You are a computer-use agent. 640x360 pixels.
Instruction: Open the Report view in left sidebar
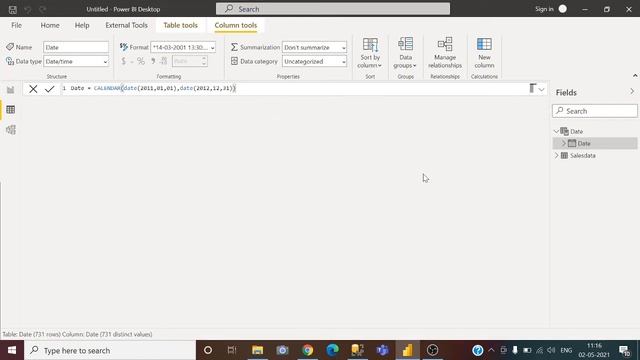[x=11, y=90]
